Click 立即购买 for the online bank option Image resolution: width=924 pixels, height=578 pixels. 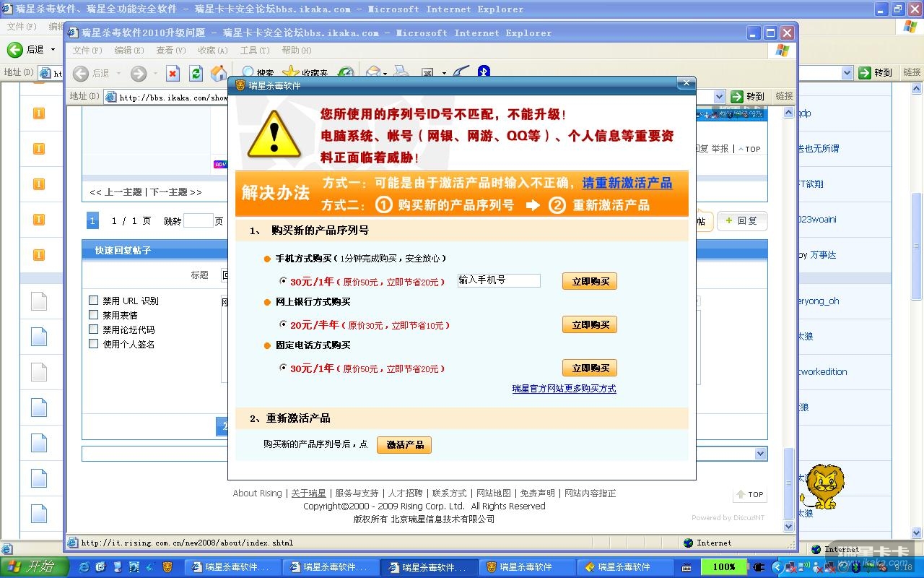[590, 325]
